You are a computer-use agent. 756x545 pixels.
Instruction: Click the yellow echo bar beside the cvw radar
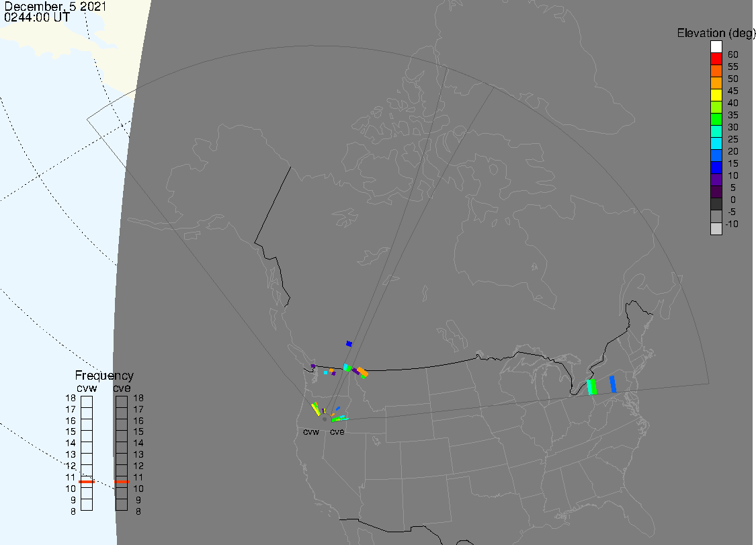click(316, 409)
